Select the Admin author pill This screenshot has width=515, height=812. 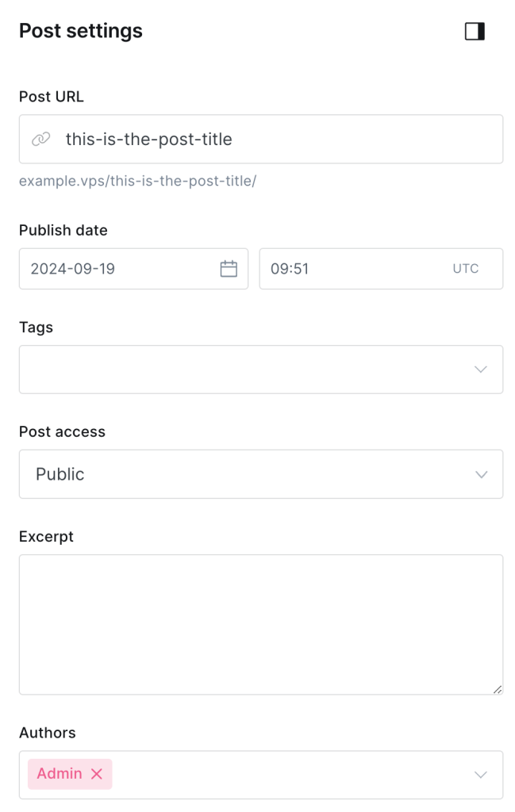coord(60,774)
